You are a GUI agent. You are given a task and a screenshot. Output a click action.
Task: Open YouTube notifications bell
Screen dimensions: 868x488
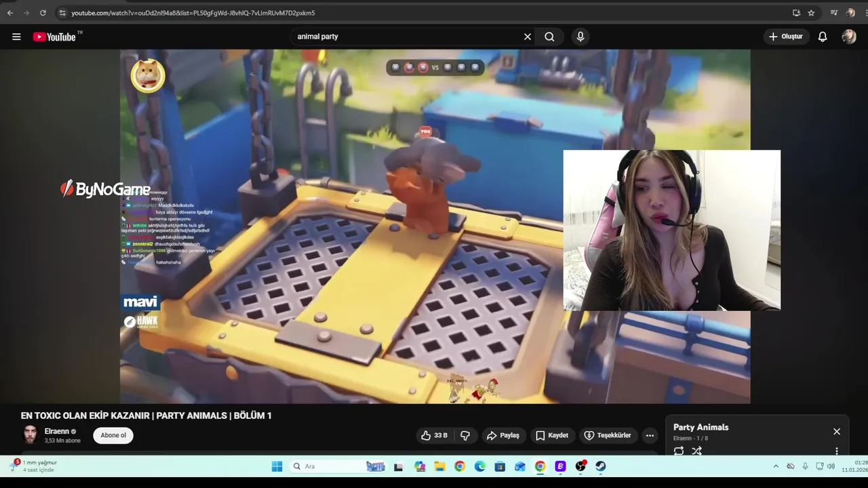pyautogui.click(x=823, y=37)
